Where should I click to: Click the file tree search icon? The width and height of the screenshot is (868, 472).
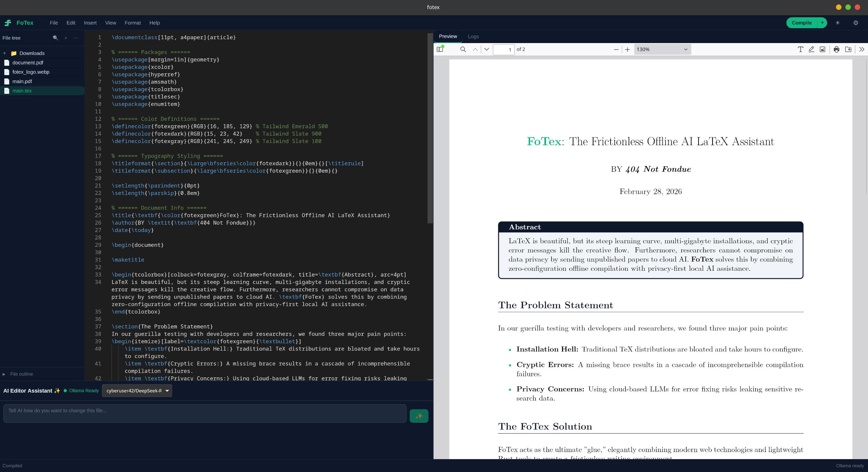55,38
